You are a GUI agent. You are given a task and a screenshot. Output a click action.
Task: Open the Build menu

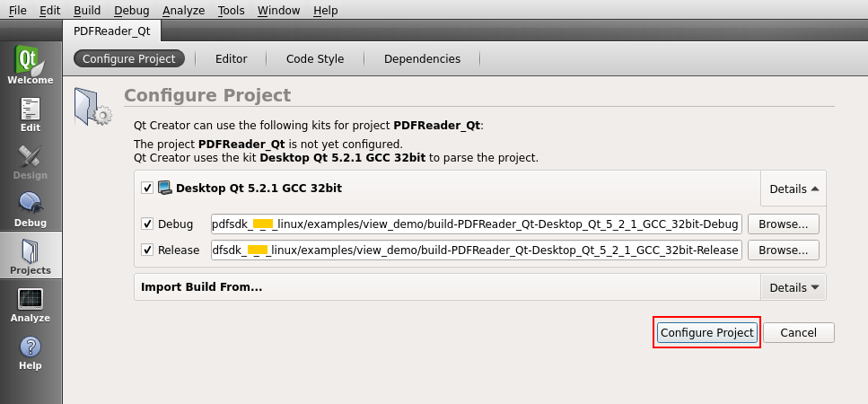click(x=87, y=10)
